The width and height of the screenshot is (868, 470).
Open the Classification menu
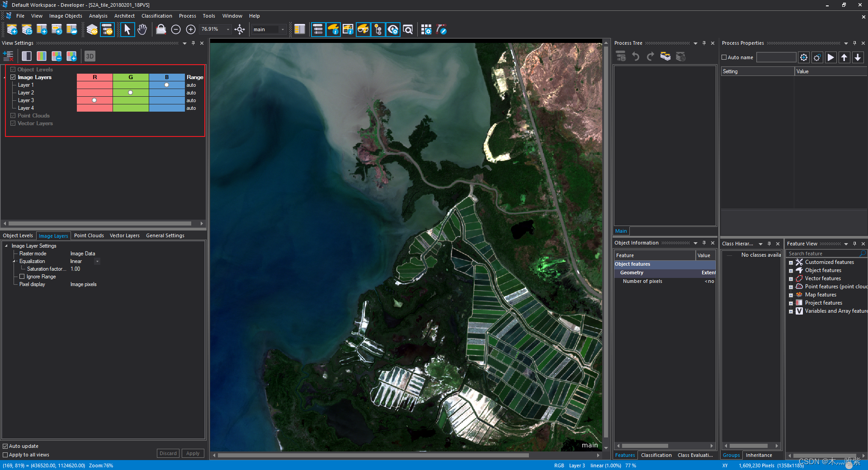(156, 16)
